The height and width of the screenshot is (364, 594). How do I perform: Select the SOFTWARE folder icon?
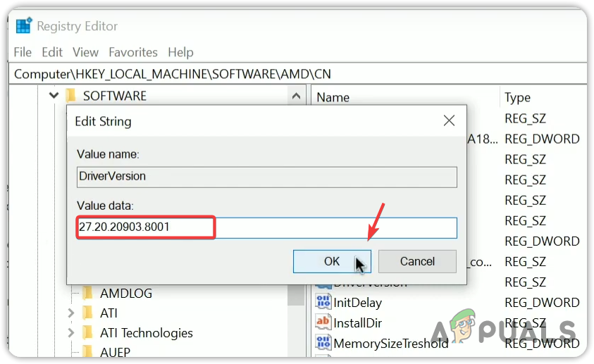pyautogui.click(x=70, y=96)
